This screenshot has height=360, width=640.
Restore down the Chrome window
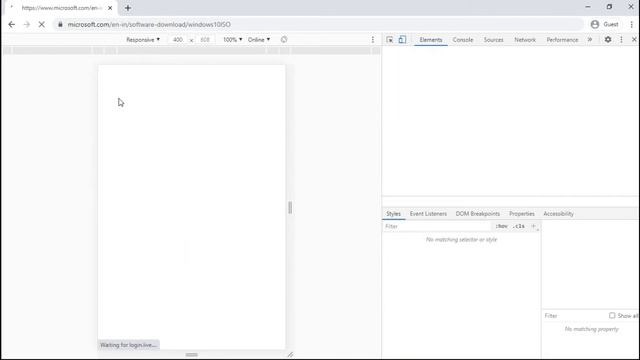609,7
